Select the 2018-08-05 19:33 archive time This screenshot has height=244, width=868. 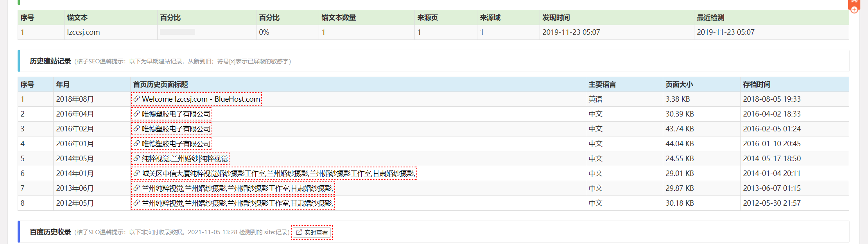click(x=794, y=99)
